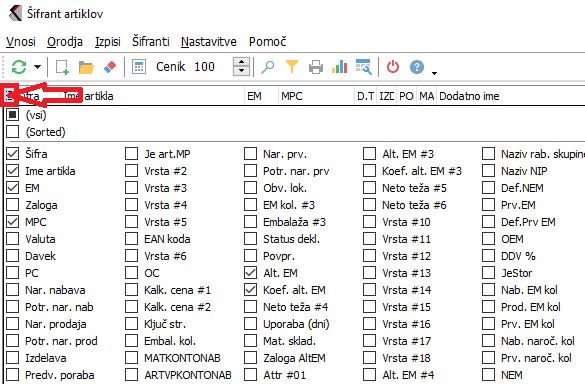The image size is (585, 384).
Task: Open the Nastavitve menu
Action: point(209,41)
